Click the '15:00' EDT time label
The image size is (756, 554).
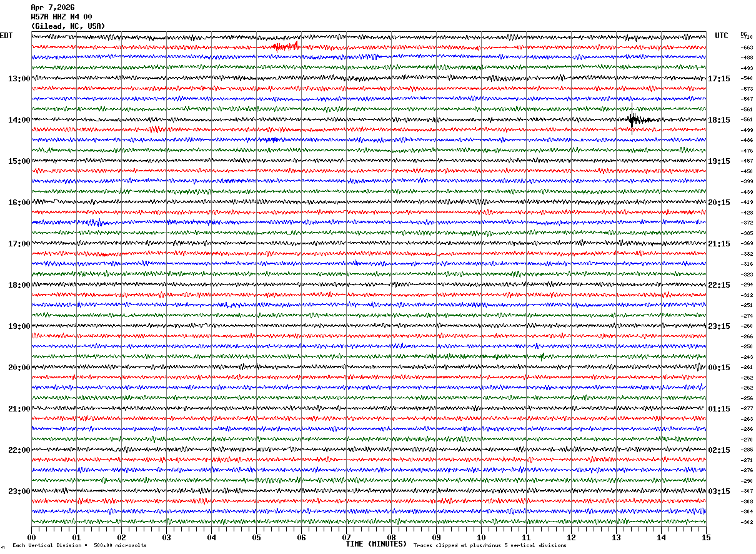(x=19, y=161)
